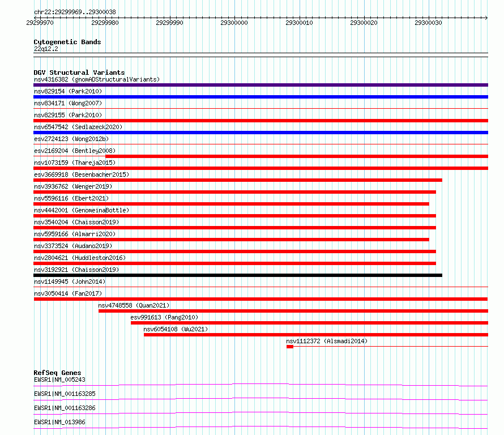This screenshot has height=435, width=504.
Task: Open variant nsv1149945 (John2014)
Action: coord(70,282)
